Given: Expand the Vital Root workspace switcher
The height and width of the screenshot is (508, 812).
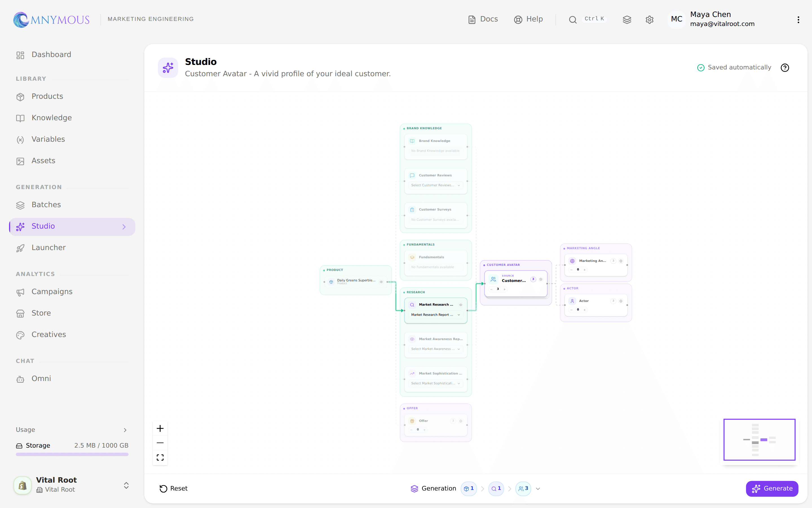Looking at the screenshot, I should coord(126,485).
